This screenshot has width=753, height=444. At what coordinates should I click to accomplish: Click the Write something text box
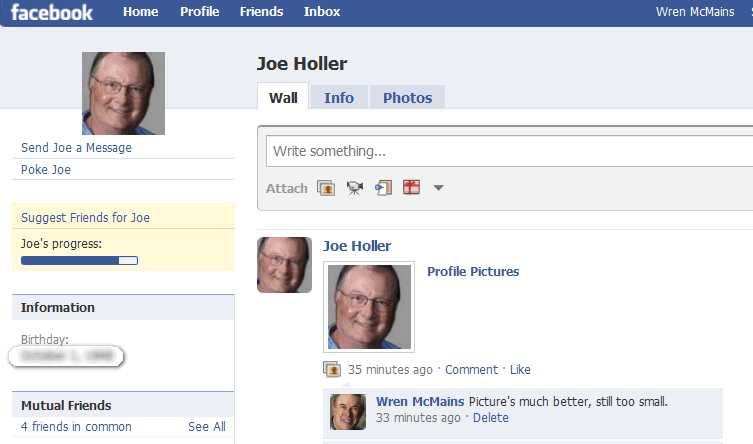[x=509, y=151]
